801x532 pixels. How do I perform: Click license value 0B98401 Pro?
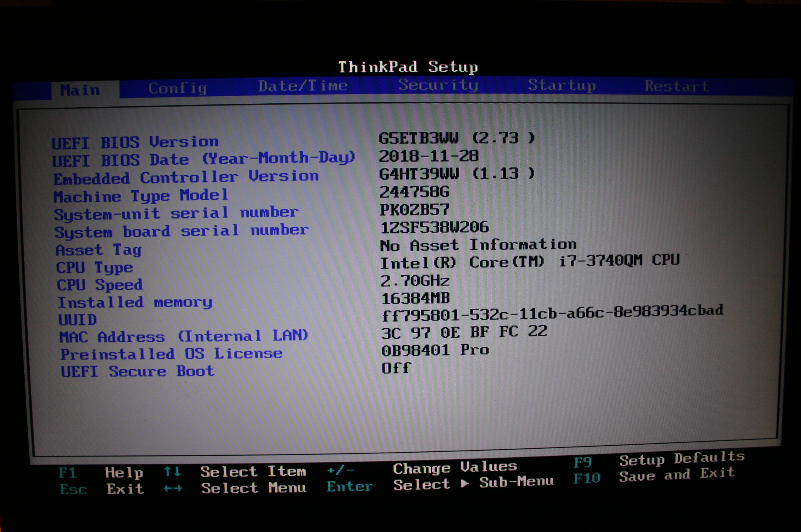[x=435, y=350]
